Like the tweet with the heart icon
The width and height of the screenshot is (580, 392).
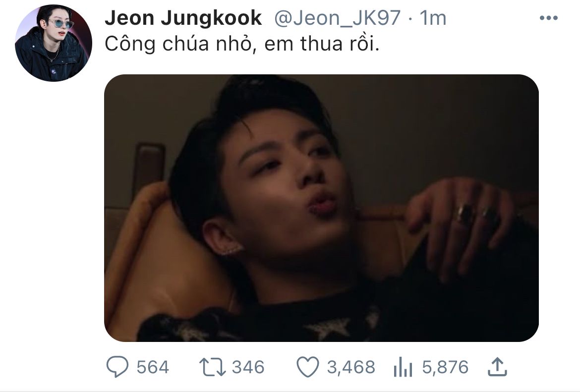(x=308, y=367)
